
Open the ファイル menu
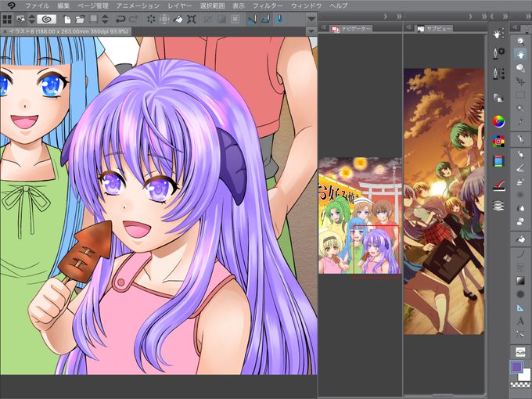point(37,5)
